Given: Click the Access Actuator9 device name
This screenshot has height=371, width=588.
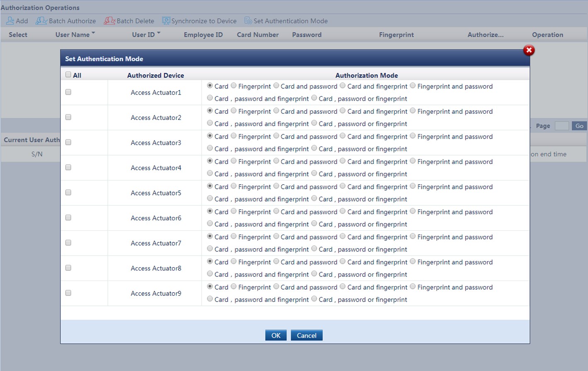Looking at the screenshot, I should pyautogui.click(x=156, y=293).
